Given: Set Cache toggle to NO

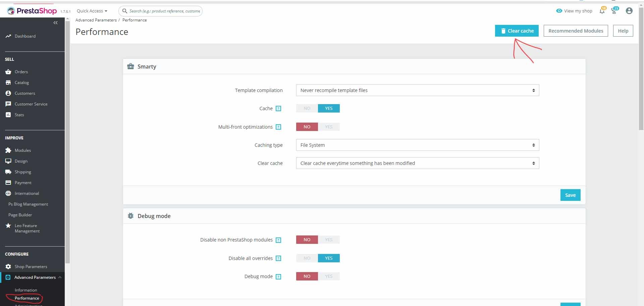Looking at the screenshot, I should click(307, 108).
